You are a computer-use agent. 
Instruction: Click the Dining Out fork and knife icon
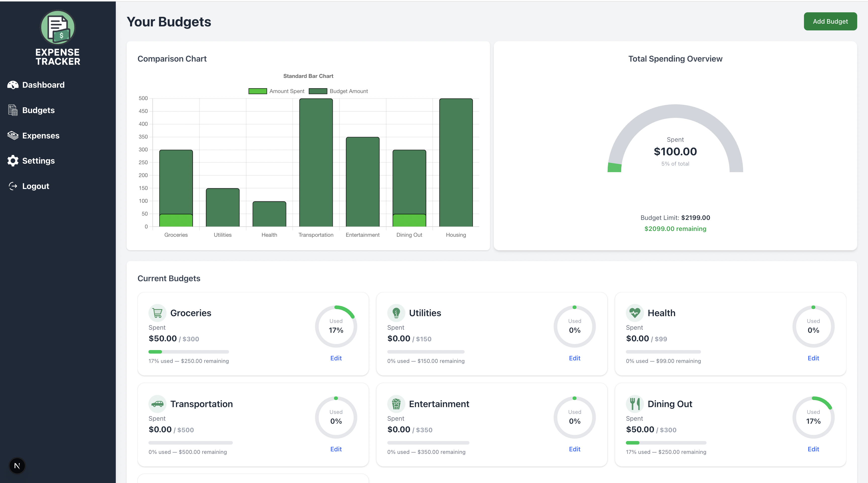[x=634, y=404]
